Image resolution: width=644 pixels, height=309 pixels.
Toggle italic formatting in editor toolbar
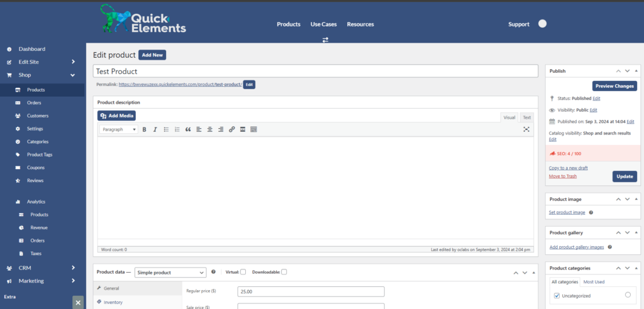tap(155, 129)
